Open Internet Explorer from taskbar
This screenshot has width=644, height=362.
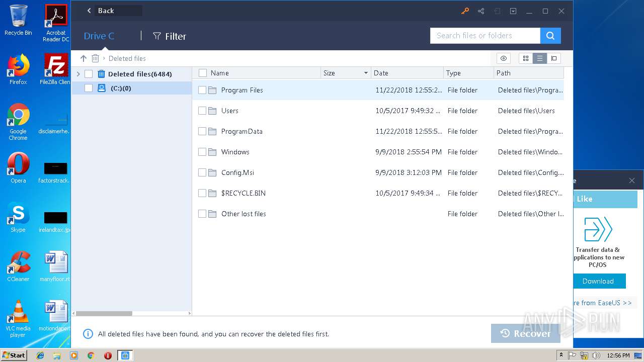[x=40, y=355]
